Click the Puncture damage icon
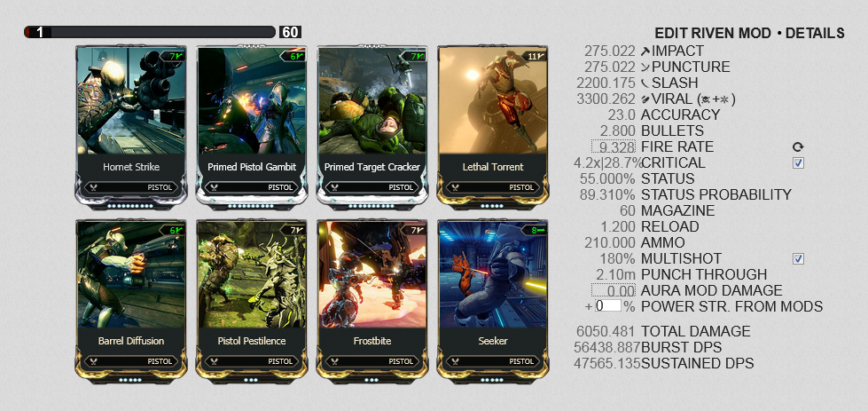868x411 pixels. pos(645,67)
